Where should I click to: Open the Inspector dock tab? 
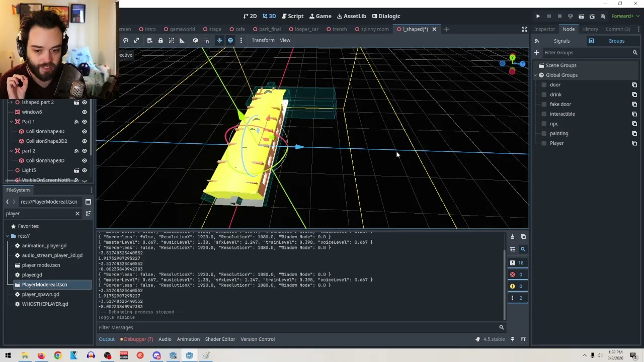544,29
